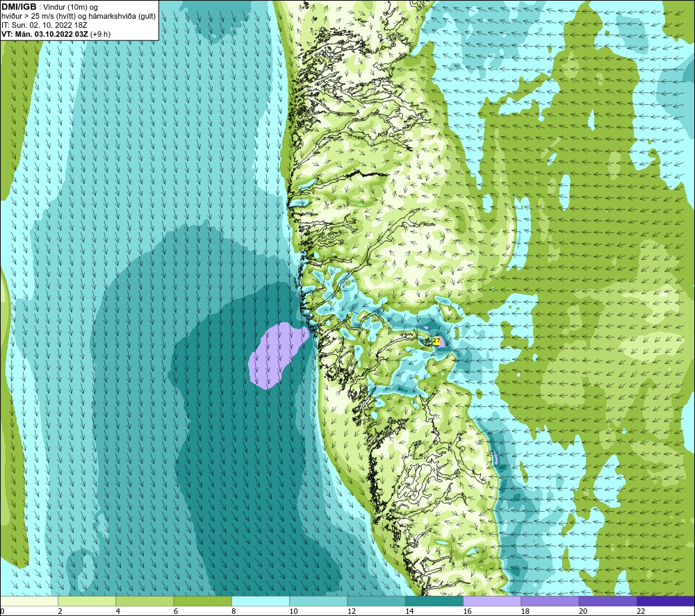695x616 pixels.
Task: Select the 12-14 m/s teal legend swatch
Action: coord(376,601)
